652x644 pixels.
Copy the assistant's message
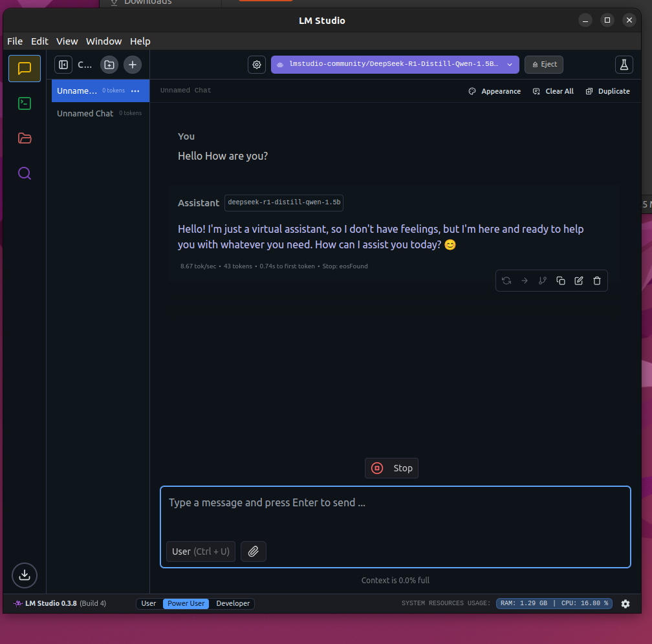[561, 281]
